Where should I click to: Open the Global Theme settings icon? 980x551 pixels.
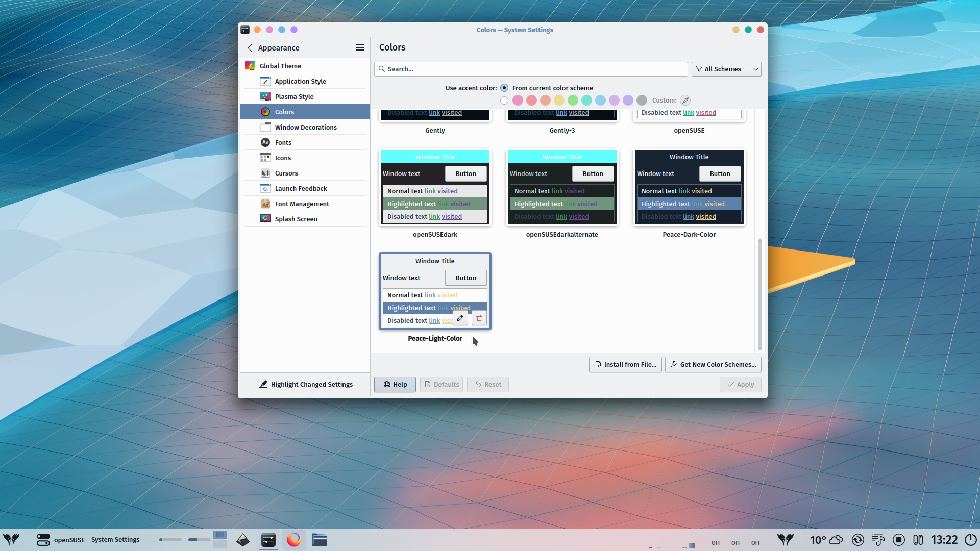[250, 66]
